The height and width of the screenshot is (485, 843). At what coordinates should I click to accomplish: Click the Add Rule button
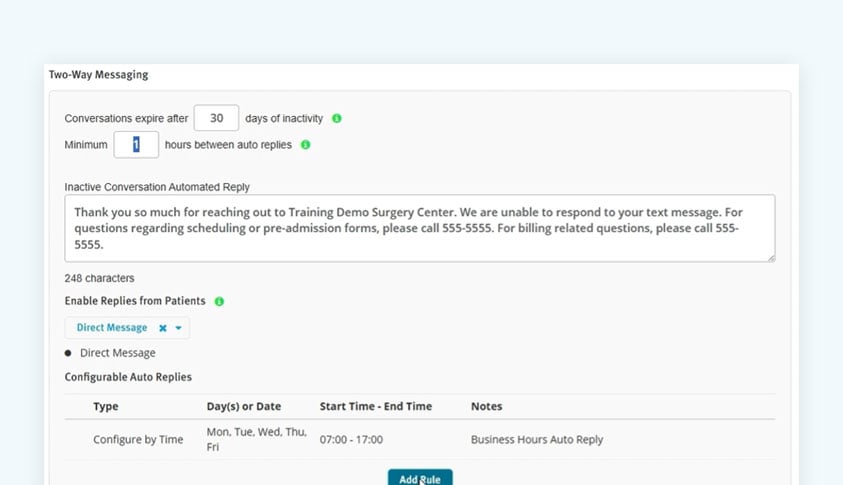pyautogui.click(x=420, y=477)
